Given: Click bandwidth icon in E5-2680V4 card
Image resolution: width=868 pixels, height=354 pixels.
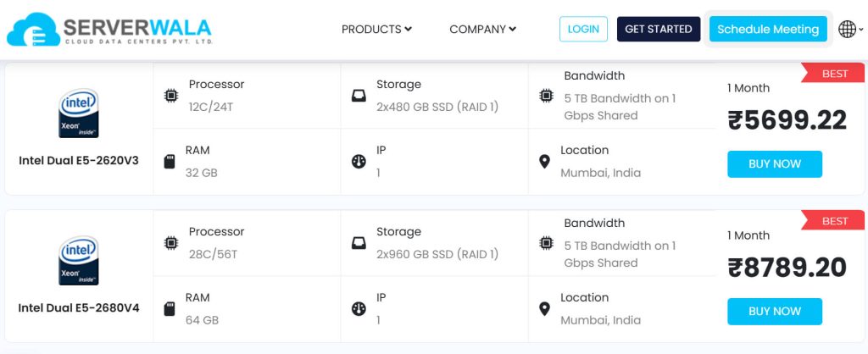Looking at the screenshot, I should coord(547,243).
